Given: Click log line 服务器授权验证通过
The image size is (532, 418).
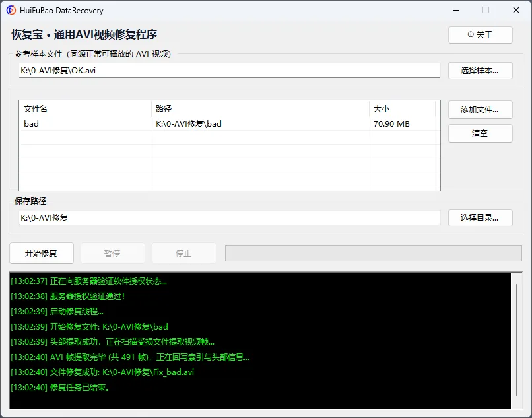Looking at the screenshot, I should coord(68,296).
